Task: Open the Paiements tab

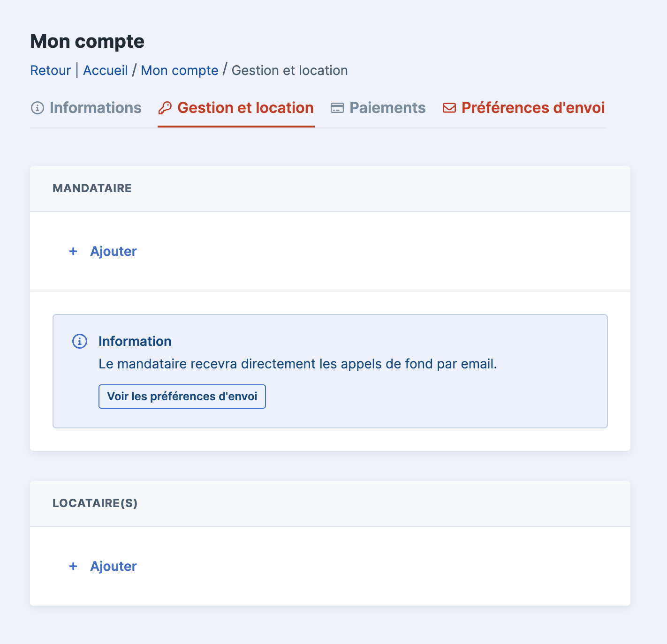Action: (387, 108)
